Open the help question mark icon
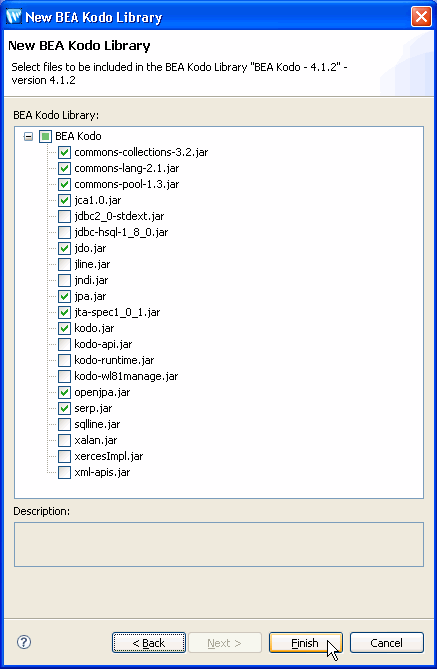Viewport: 437px width, 669px height. 24,642
